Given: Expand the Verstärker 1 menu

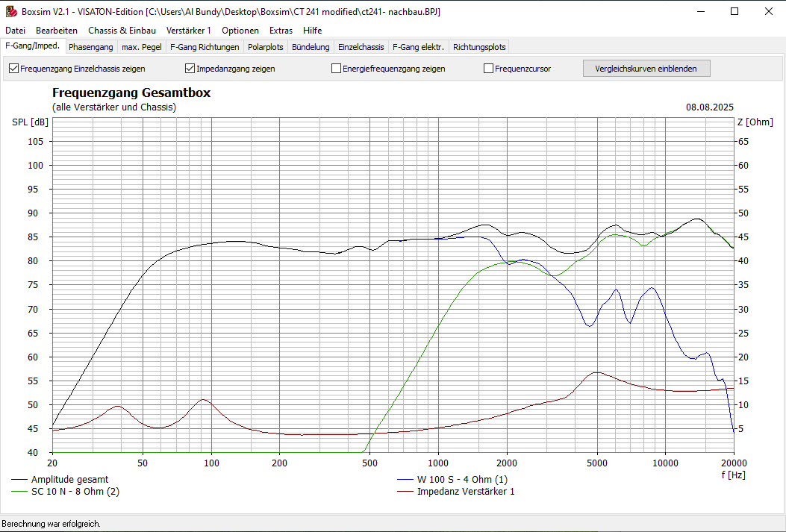Looking at the screenshot, I should tap(189, 31).
